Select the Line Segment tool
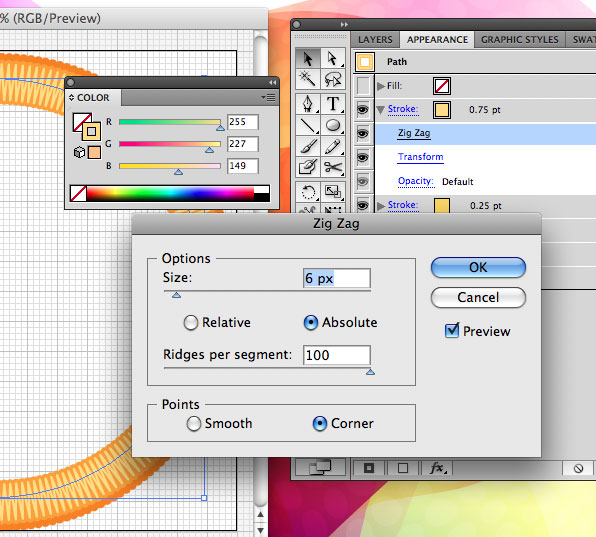 [x=308, y=125]
